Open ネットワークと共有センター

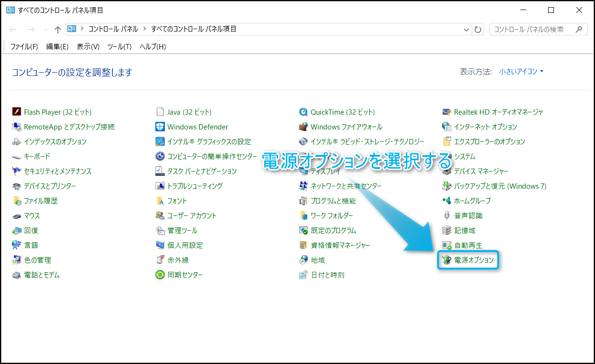346,186
